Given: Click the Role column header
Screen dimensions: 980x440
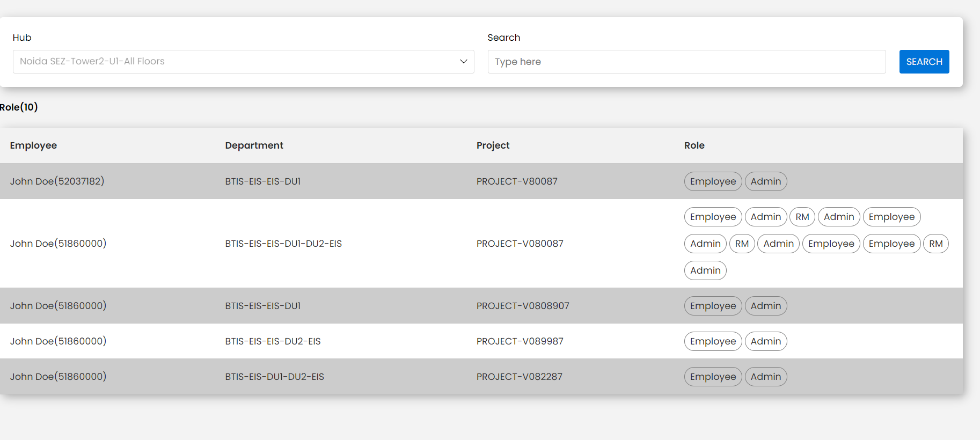Looking at the screenshot, I should coord(694,145).
